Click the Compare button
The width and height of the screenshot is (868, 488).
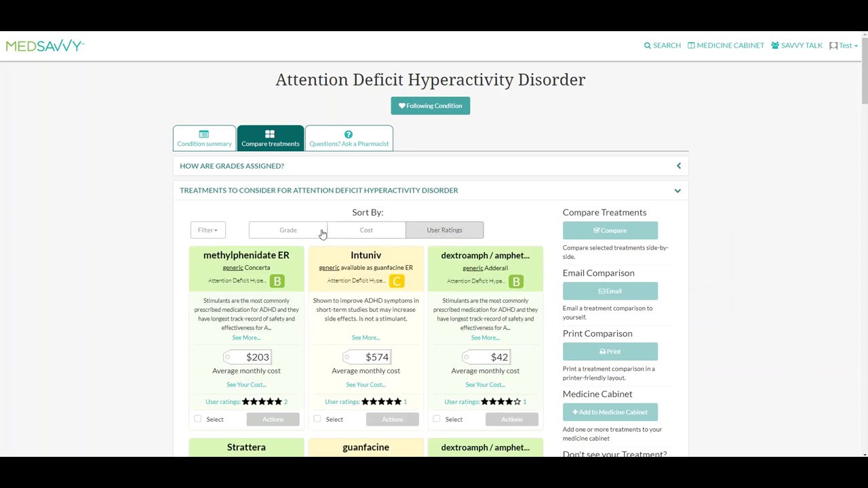(x=610, y=230)
